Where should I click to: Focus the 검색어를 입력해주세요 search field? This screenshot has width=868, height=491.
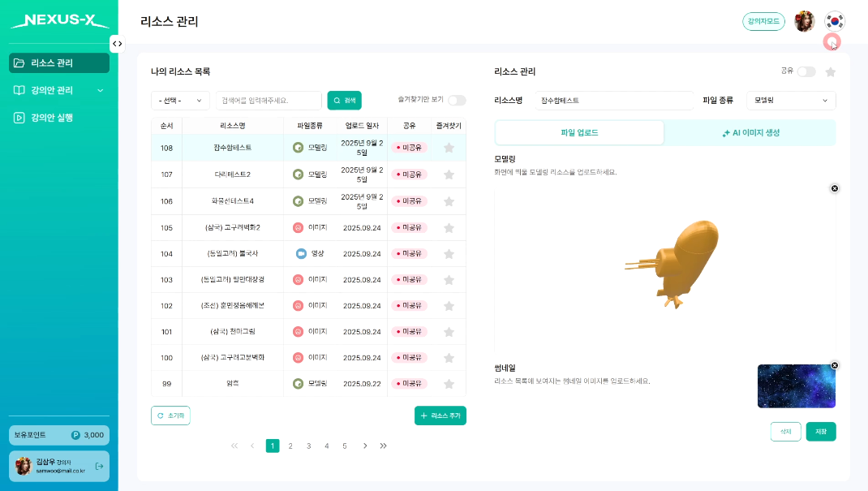tap(269, 100)
